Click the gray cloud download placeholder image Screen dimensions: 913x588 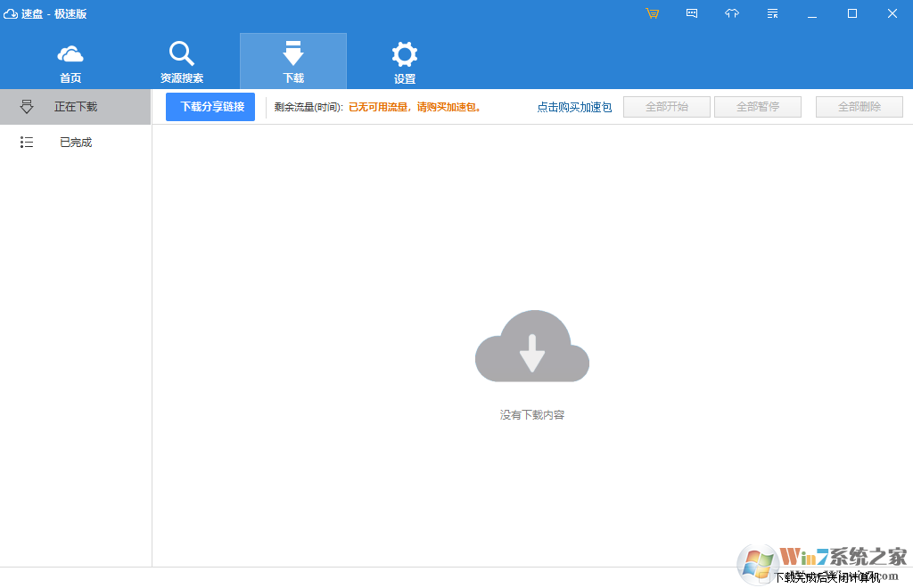pos(532,347)
